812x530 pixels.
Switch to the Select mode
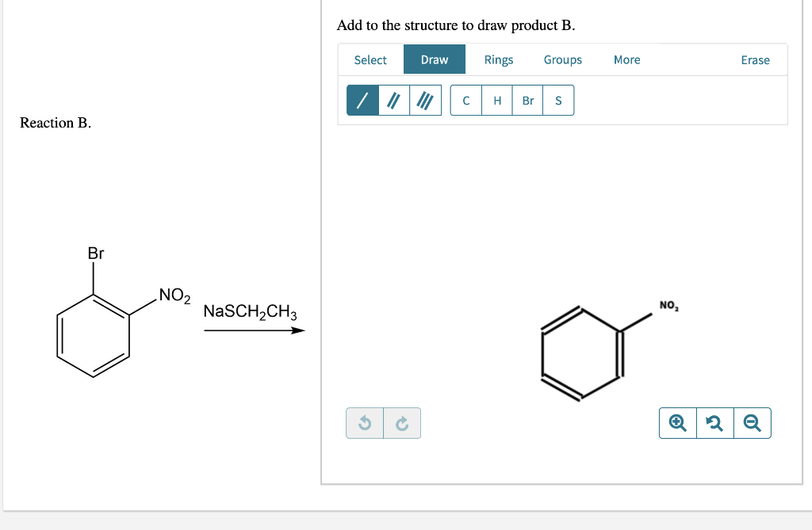coord(370,59)
